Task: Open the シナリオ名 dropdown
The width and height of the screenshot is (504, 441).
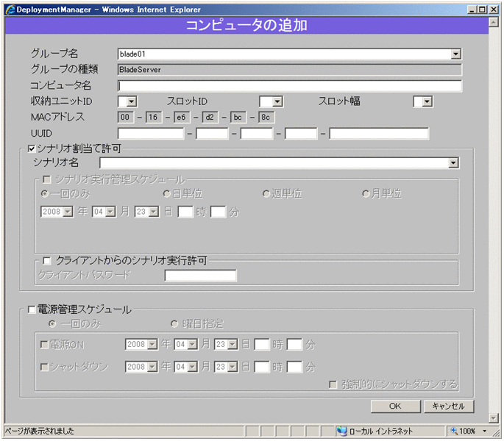Action: pos(453,163)
